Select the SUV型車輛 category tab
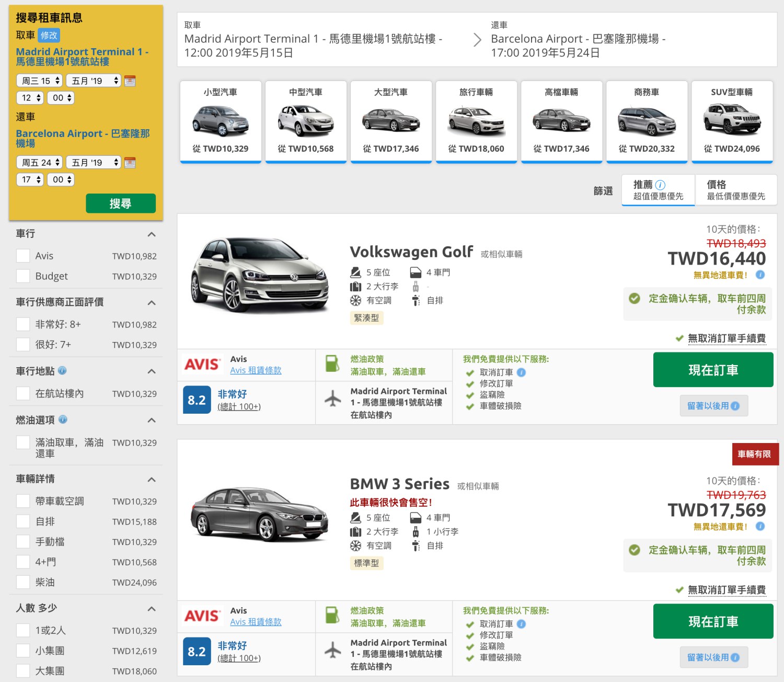 [x=732, y=122]
